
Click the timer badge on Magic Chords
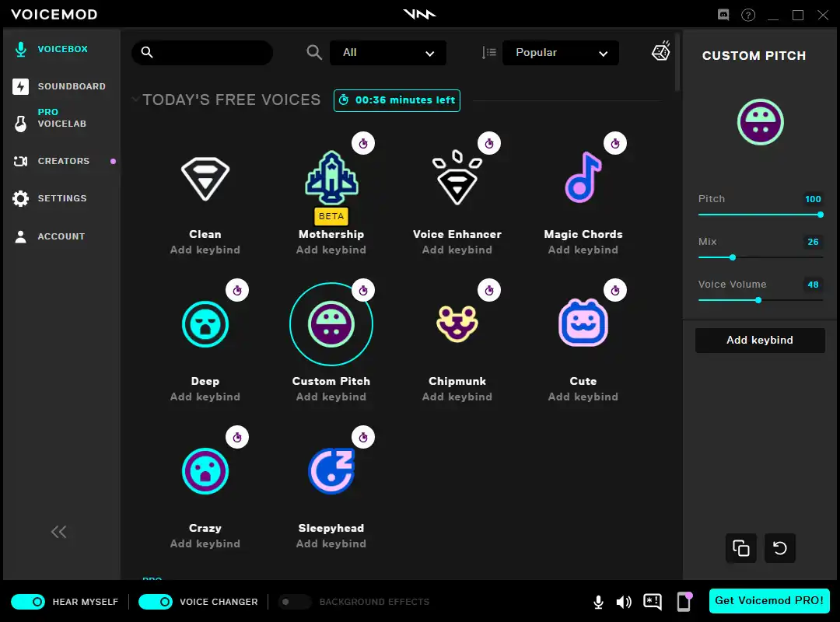615,144
